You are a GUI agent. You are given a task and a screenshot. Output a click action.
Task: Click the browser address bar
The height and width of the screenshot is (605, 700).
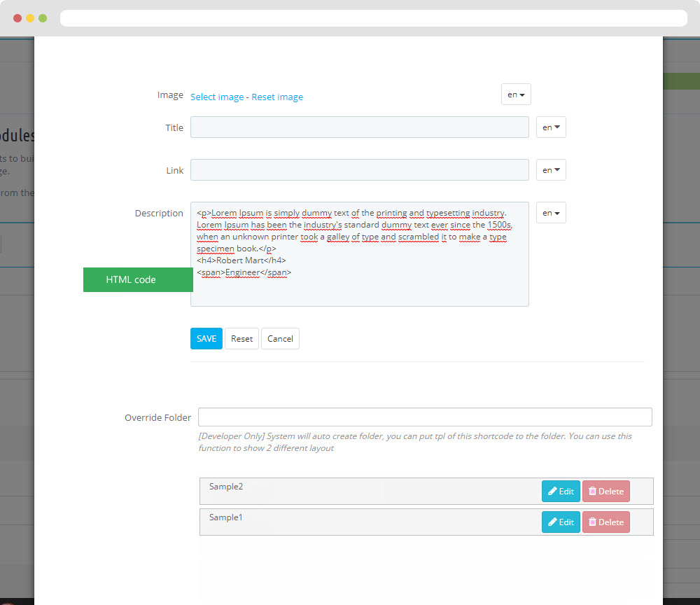373,18
